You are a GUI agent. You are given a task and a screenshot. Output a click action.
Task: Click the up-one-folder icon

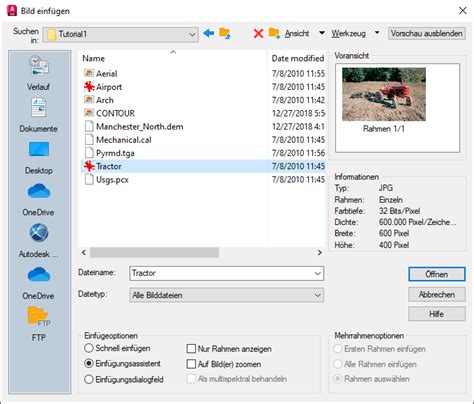click(225, 33)
